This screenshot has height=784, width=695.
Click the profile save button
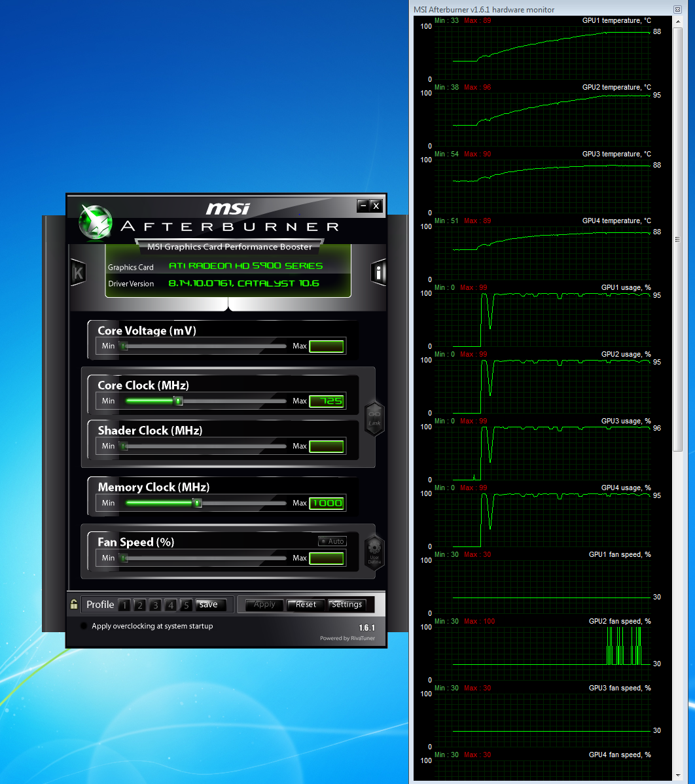pos(211,605)
